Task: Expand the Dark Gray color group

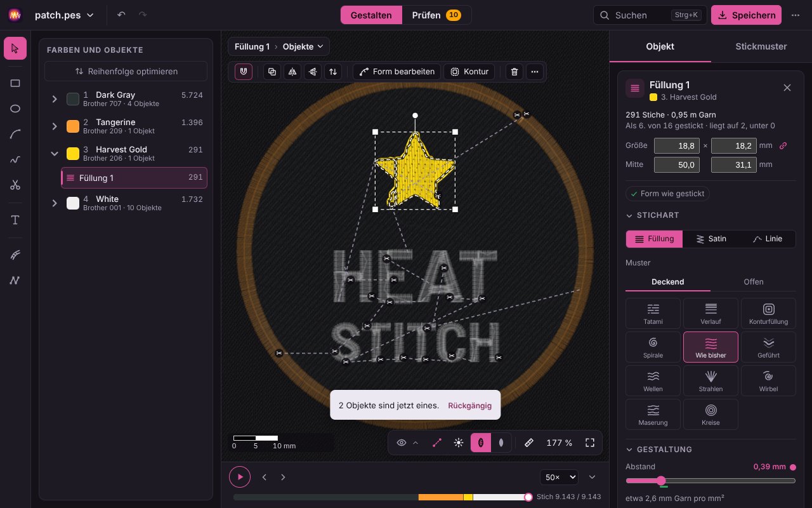Action: [55, 99]
